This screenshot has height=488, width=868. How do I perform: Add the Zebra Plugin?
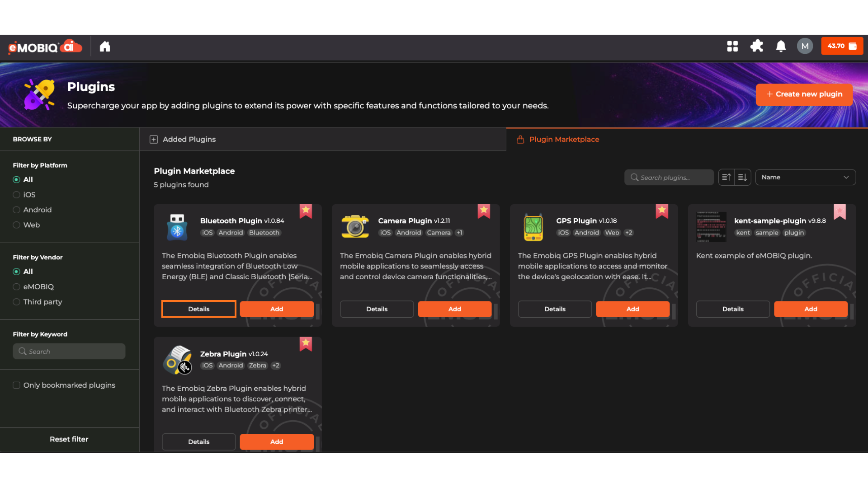[277, 441]
